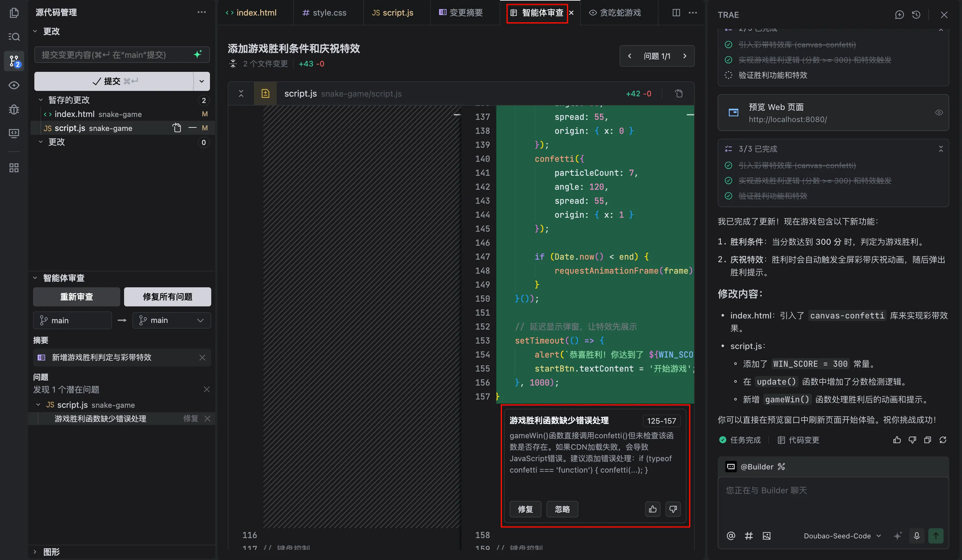Open chat history clock icon in TRAE panel
Viewport: 962px width, 560px height.
(x=916, y=15)
